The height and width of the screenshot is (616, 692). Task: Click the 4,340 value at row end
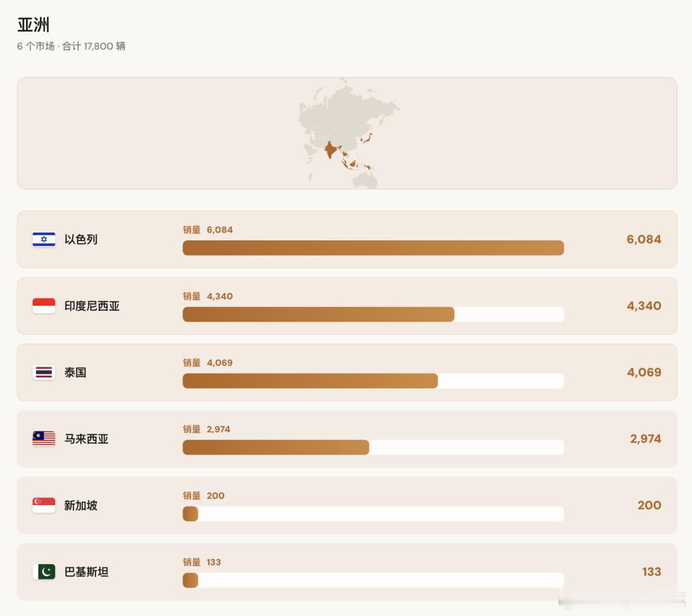644,306
